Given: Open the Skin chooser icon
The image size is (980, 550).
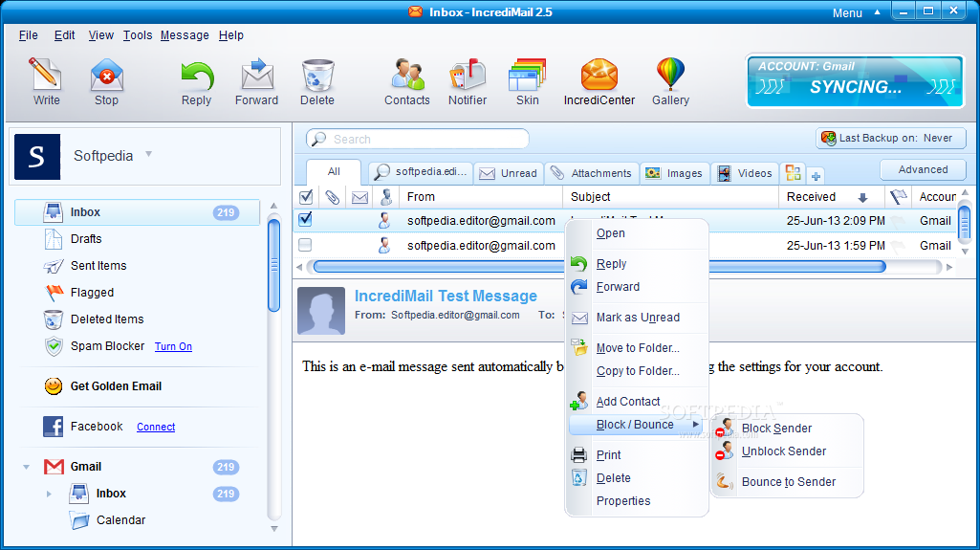Looking at the screenshot, I should 528,81.
